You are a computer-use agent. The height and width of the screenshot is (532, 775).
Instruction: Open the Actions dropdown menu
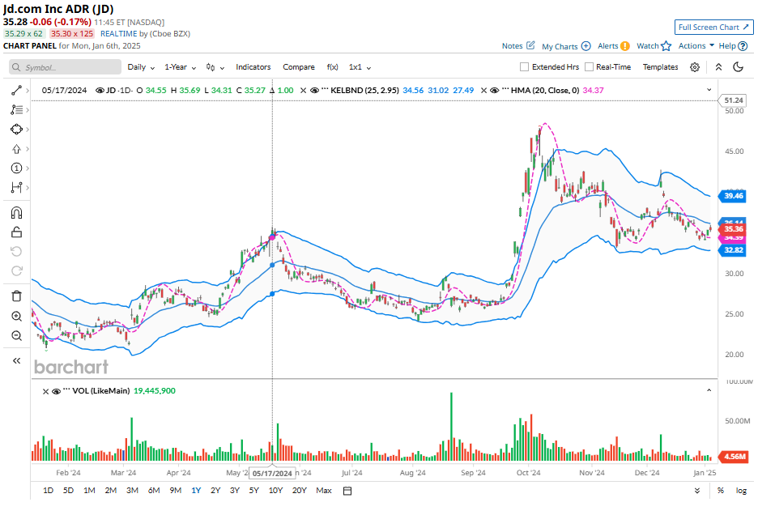(696, 46)
